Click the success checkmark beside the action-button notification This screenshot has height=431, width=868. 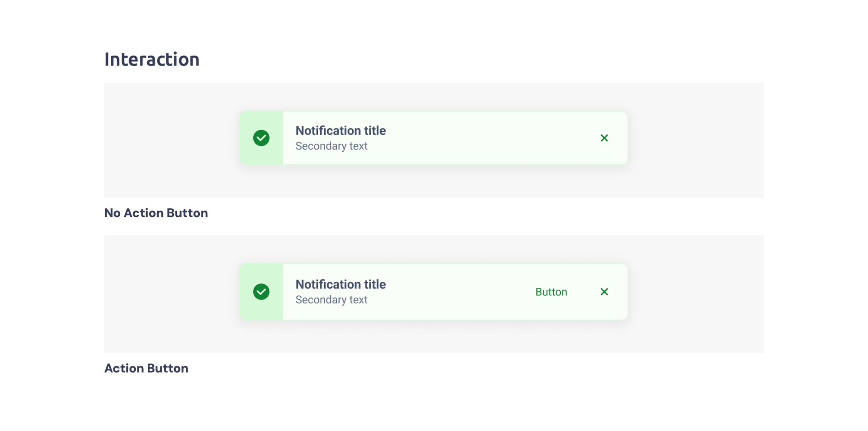[x=261, y=292]
